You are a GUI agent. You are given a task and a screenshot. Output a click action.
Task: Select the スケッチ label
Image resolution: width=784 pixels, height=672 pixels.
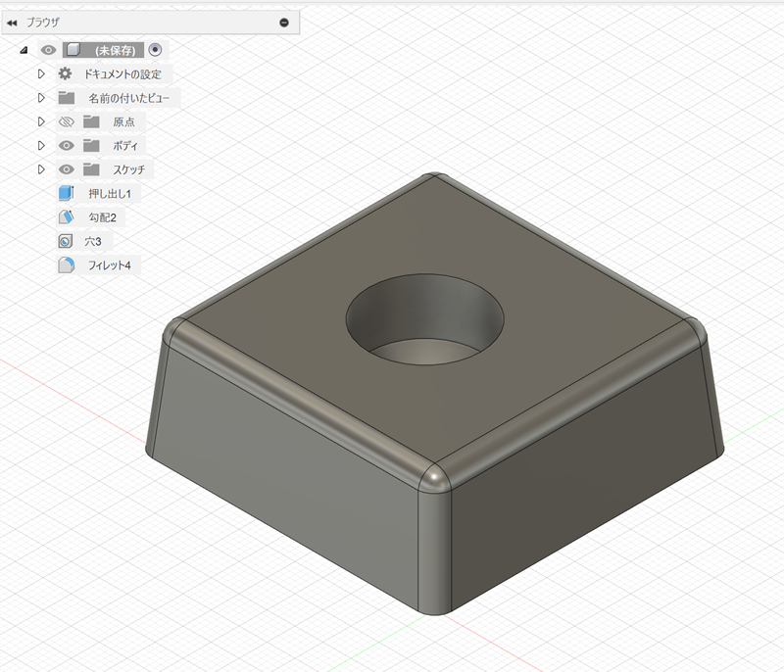click(129, 169)
